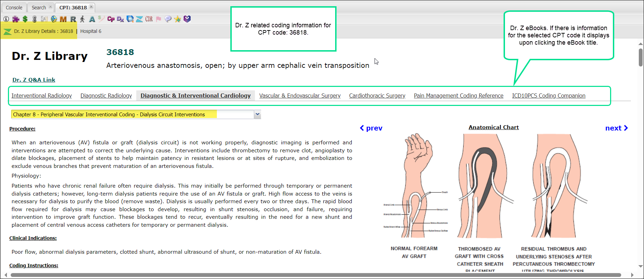Close the CPT: 36818 tab
The image size is (644, 279).
91,7
